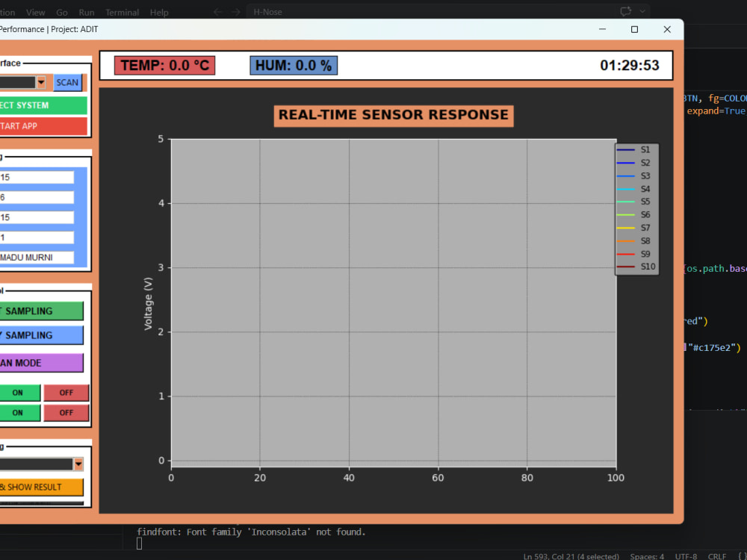The height and width of the screenshot is (560, 747).
Task: Click the REAL-TIME SENSOR RESPONSE title
Action: (394, 116)
